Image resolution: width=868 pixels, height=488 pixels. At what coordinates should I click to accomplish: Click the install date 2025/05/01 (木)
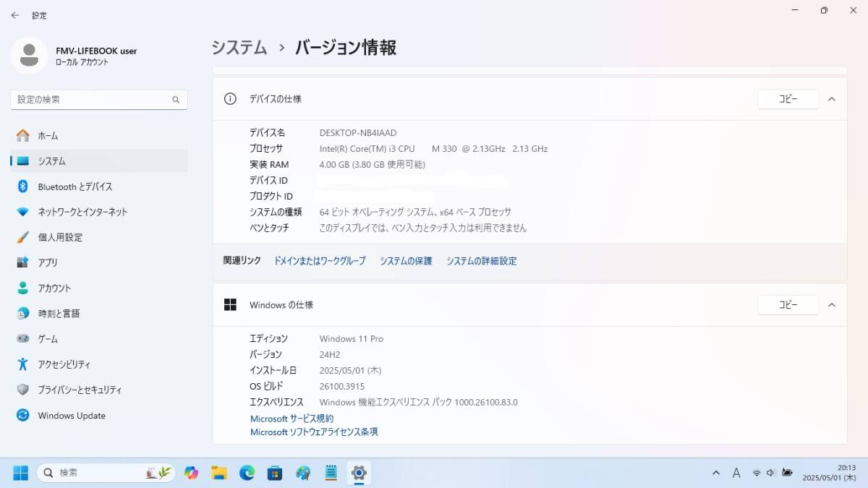[351, 371]
